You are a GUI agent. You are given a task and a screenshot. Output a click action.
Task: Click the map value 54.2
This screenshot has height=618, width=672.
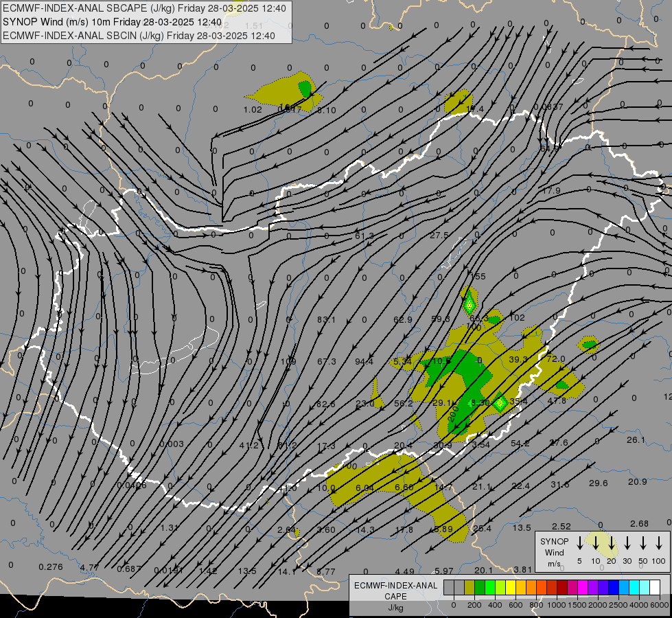[x=520, y=443]
